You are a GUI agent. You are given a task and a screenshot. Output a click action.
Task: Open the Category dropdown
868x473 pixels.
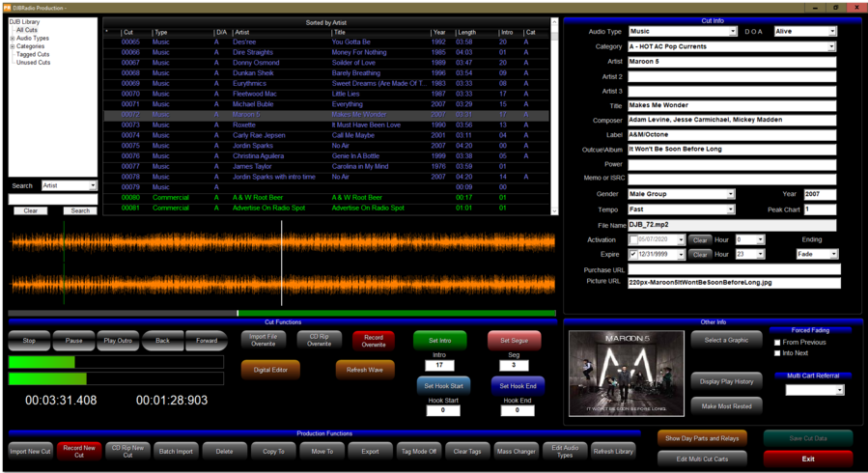[x=831, y=46]
